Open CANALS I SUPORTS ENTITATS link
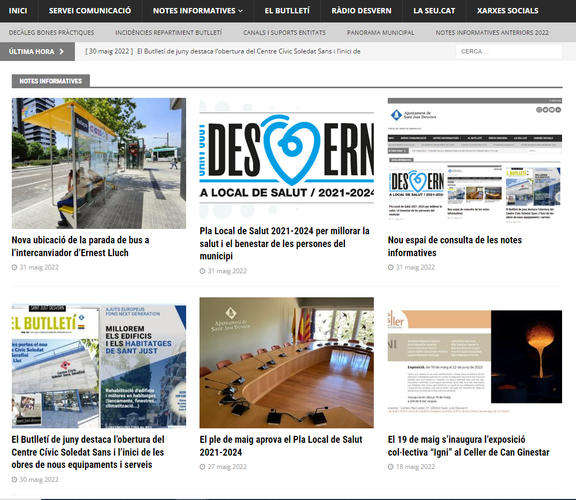The width and height of the screenshot is (576, 500). coord(284,32)
